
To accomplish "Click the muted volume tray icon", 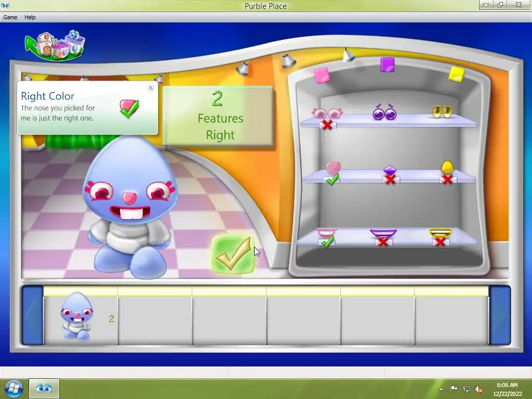I will coord(479,389).
